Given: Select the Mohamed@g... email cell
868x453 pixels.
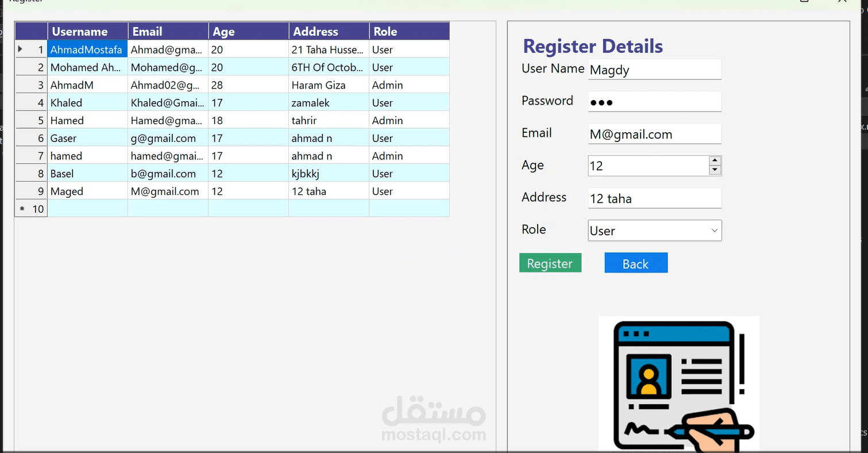Looking at the screenshot, I should [x=168, y=67].
